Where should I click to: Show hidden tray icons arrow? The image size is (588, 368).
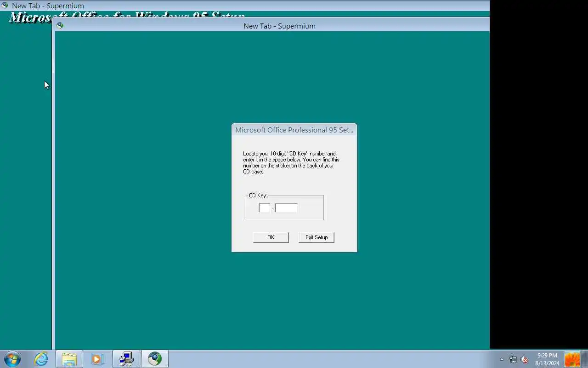(502, 359)
